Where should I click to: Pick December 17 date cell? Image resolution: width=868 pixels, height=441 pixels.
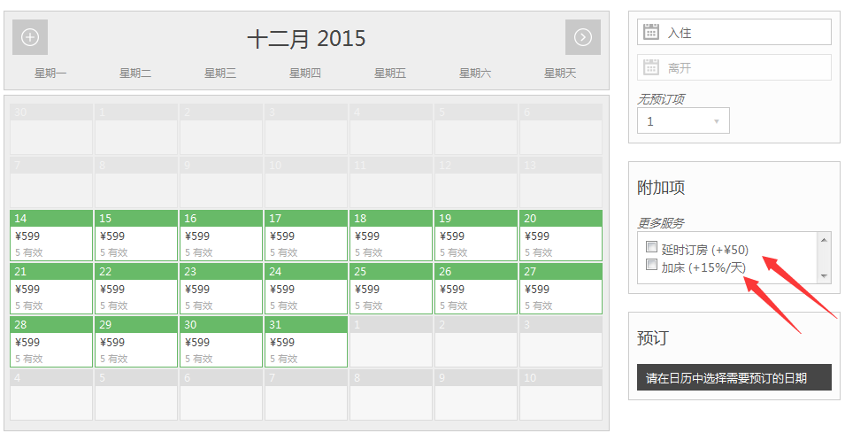pos(306,236)
